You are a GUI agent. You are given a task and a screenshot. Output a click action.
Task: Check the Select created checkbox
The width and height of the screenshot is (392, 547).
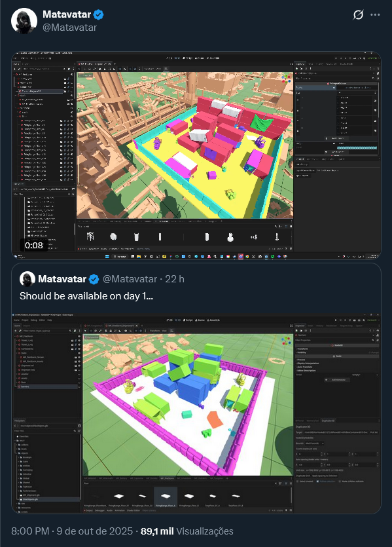tap(298, 481)
